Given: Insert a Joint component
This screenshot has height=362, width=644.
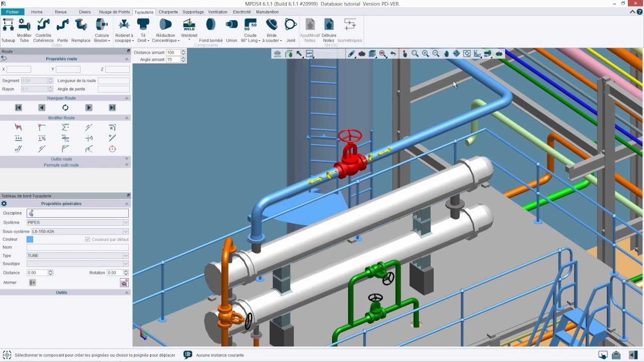Looking at the screenshot, I should pos(291,31).
